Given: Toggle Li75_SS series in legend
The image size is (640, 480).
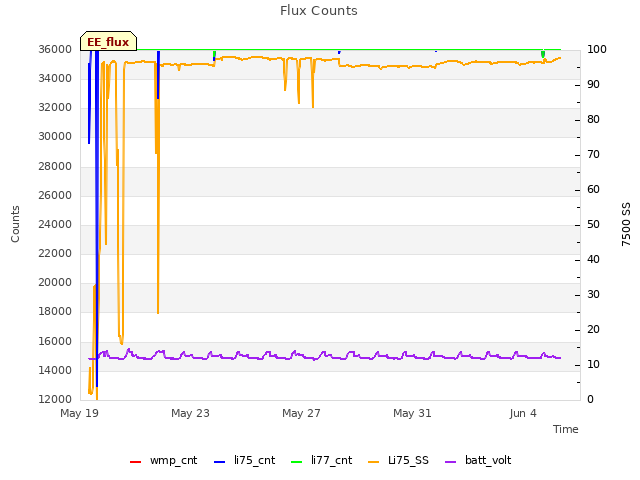Looking at the screenshot, I should point(398,460).
